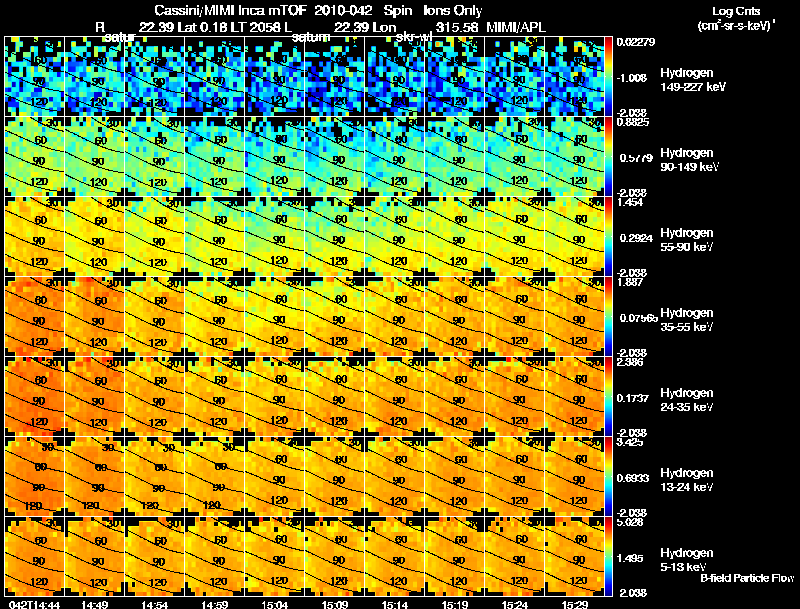This screenshot has height=609, width=800.
Task: Click the color bar beside Hydrogen 90-149 keV
Action: [x=608, y=157]
